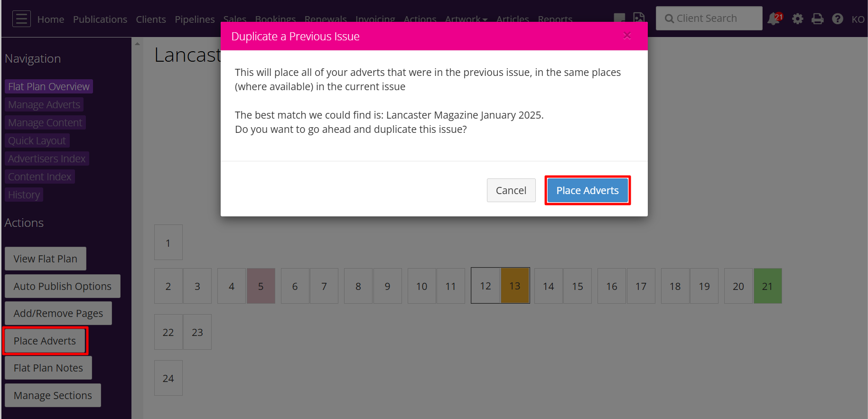Click into the Client Search field
This screenshot has height=419, width=868.
pyautogui.click(x=709, y=19)
